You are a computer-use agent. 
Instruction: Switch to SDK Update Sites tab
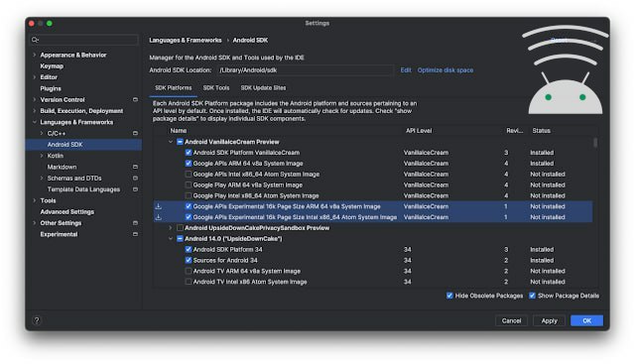pos(263,88)
